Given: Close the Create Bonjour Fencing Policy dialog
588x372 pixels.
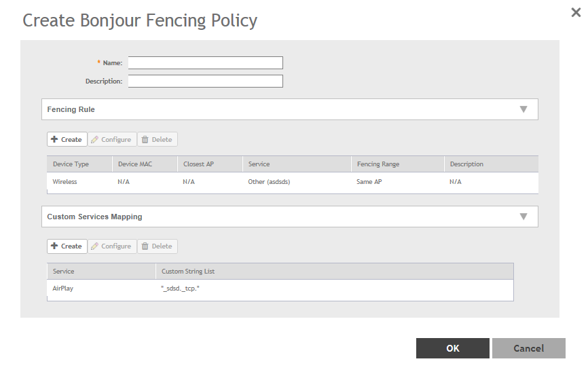Looking at the screenshot, I should pyautogui.click(x=576, y=12).
